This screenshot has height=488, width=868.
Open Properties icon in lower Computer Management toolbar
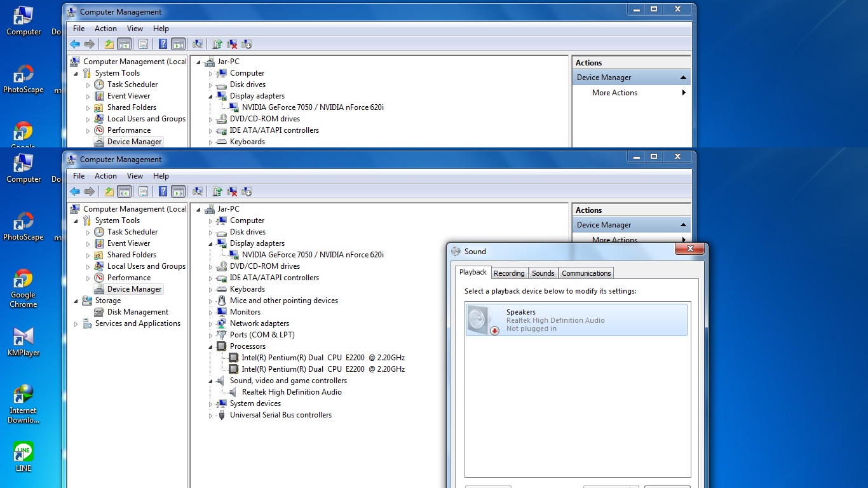tap(143, 191)
